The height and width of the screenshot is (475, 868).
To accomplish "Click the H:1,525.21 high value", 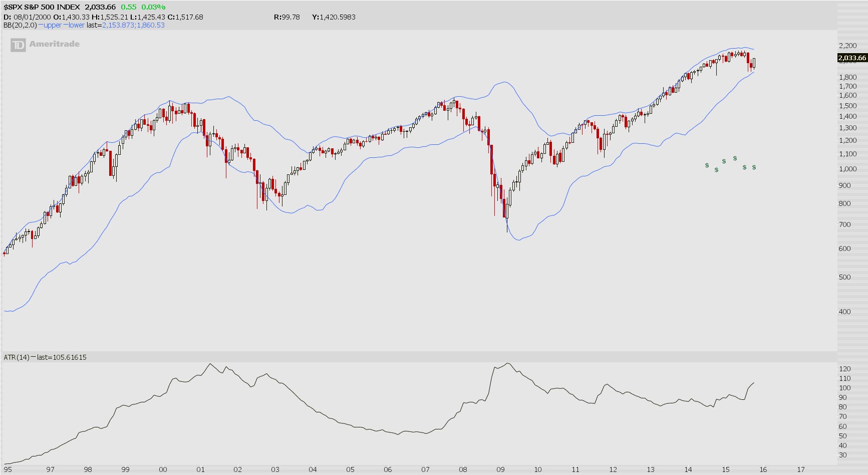I will pyautogui.click(x=110, y=17).
